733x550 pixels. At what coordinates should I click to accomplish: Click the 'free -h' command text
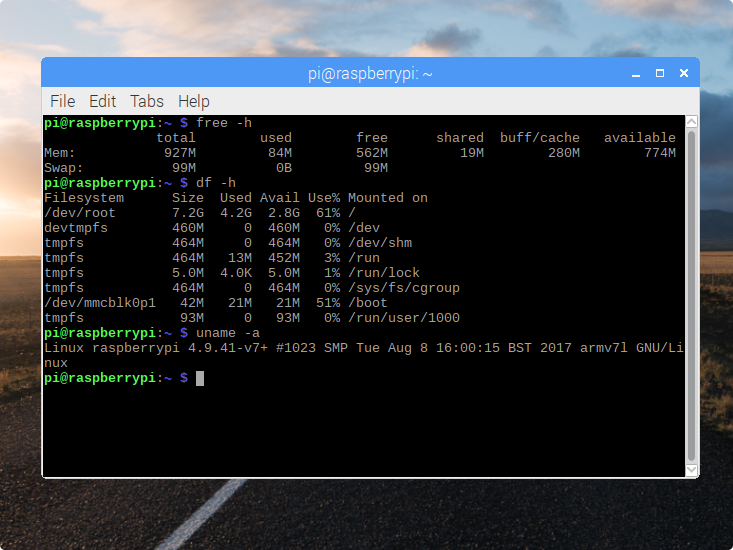click(x=225, y=123)
